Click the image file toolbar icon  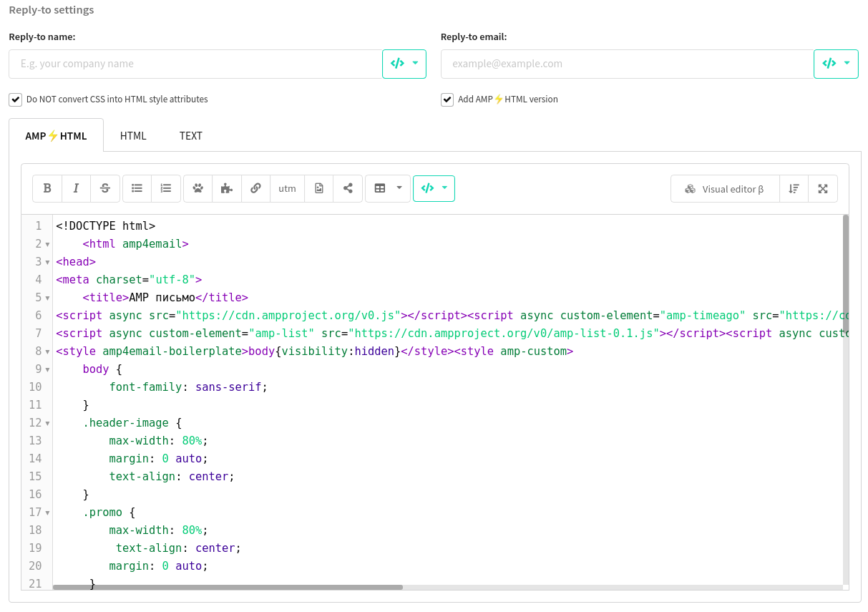click(x=319, y=188)
